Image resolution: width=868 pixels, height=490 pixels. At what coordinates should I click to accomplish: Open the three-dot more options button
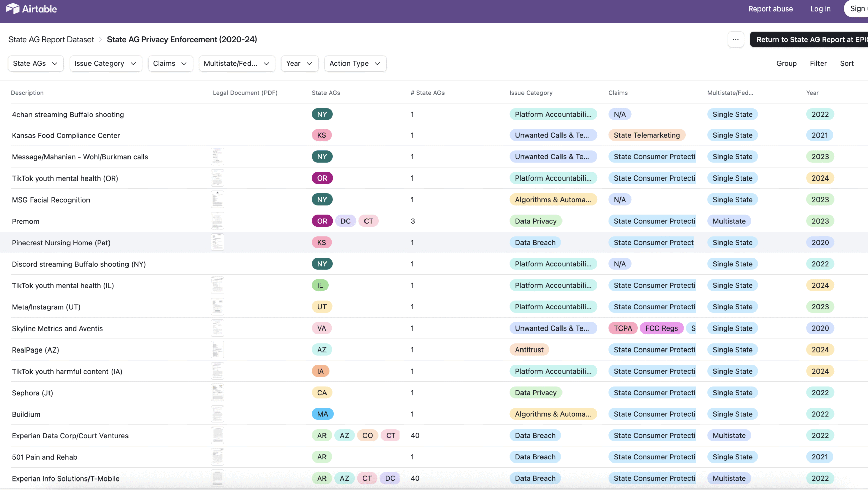point(735,39)
